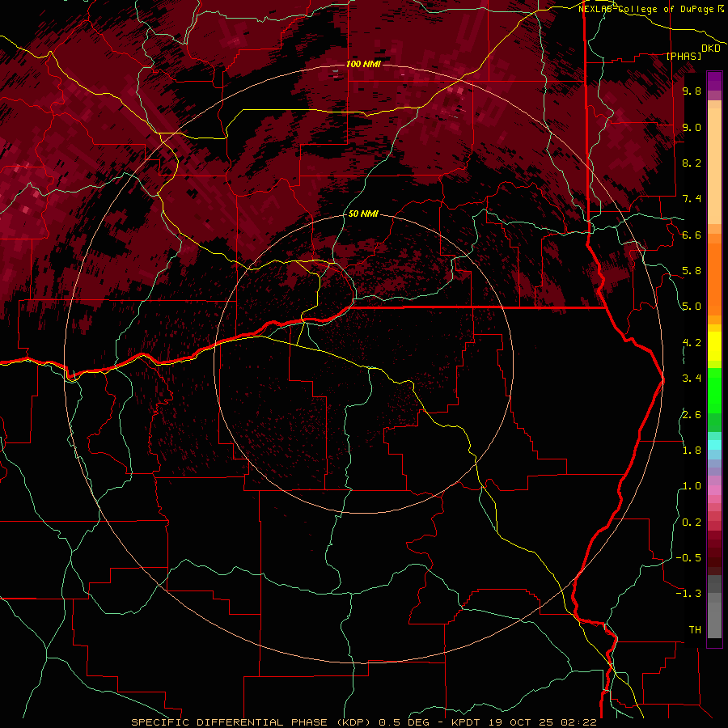
Task: Click the 1.0 scale label
Action: click(x=692, y=486)
